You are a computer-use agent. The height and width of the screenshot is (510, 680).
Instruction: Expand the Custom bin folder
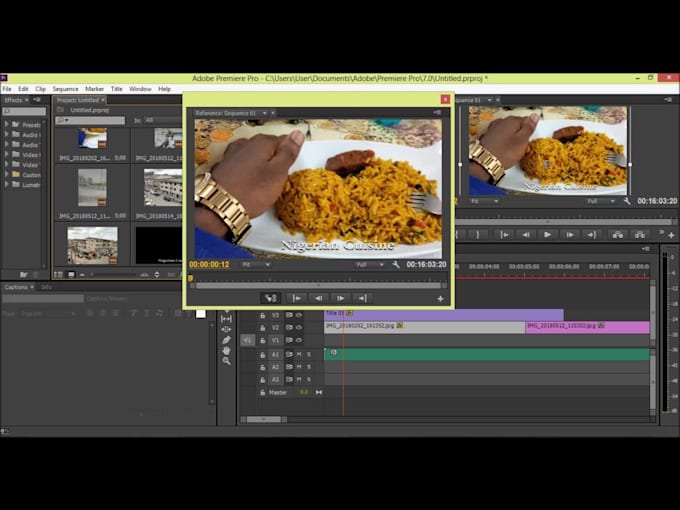(x=7, y=174)
